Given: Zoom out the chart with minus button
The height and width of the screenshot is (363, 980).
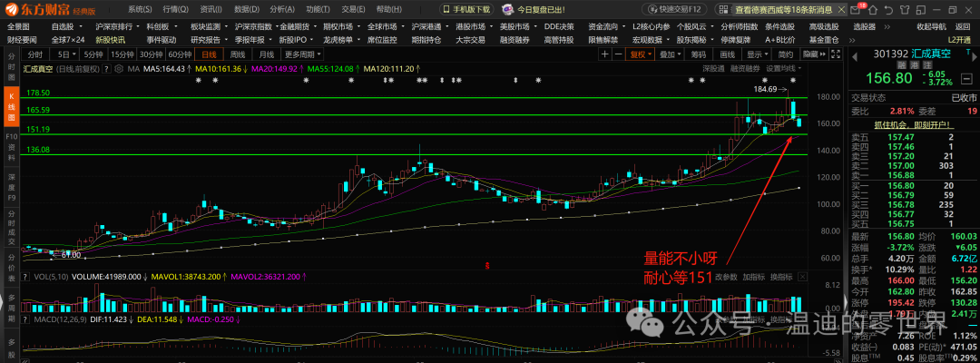Looking at the screenshot, I should pyautogui.click(x=618, y=54).
